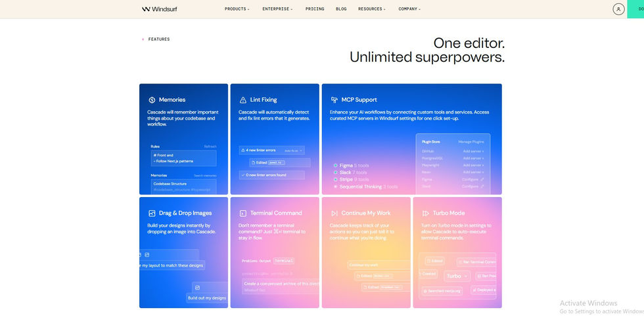This screenshot has width=644, height=333.
Task: Click the Plugin Store title
Action: pos(431,142)
